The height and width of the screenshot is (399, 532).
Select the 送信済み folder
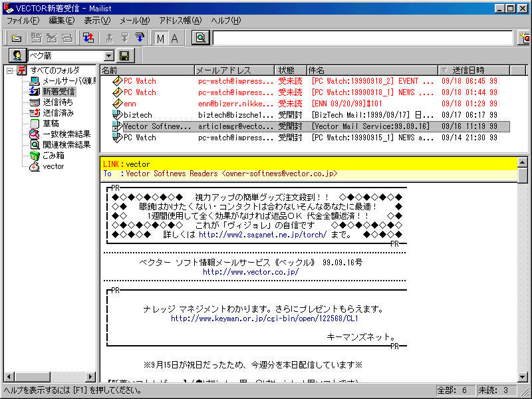click(x=58, y=113)
